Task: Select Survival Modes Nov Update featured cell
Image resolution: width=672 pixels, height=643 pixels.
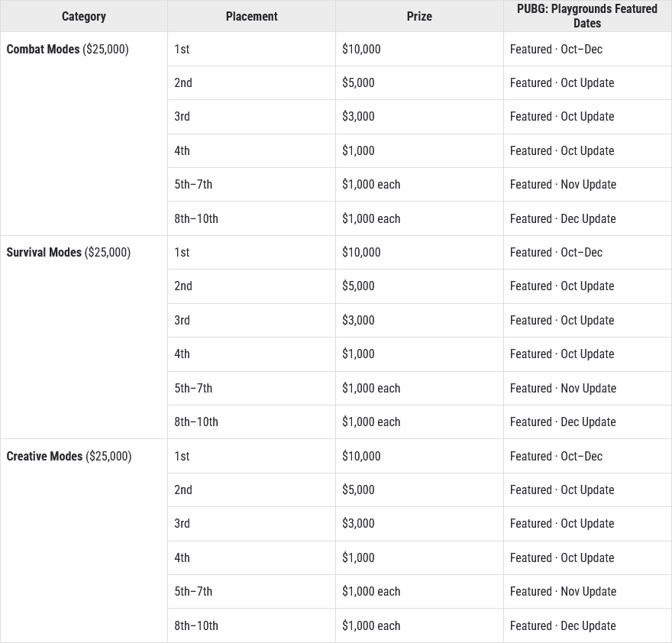Action: pyautogui.click(x=587, y=389)
